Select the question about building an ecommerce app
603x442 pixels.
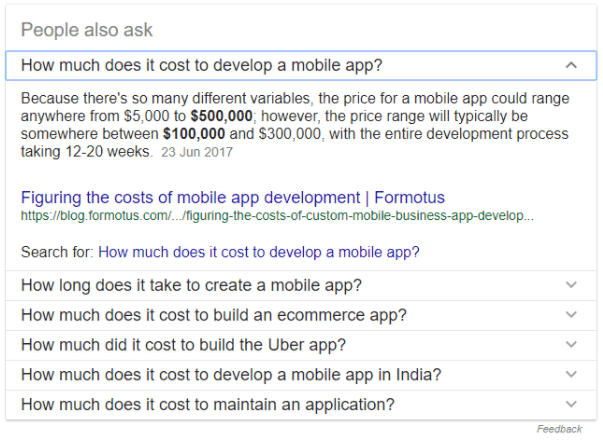[x=213, y=315]
